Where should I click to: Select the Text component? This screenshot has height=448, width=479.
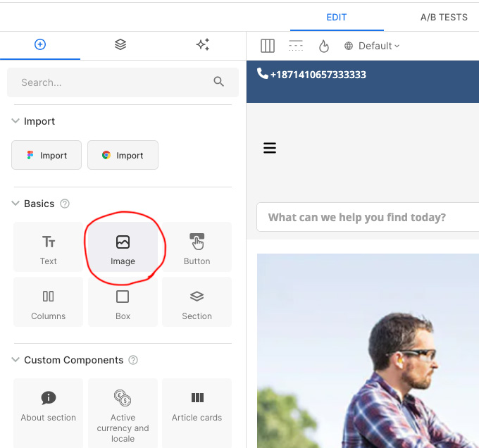[x=49, y=249]
